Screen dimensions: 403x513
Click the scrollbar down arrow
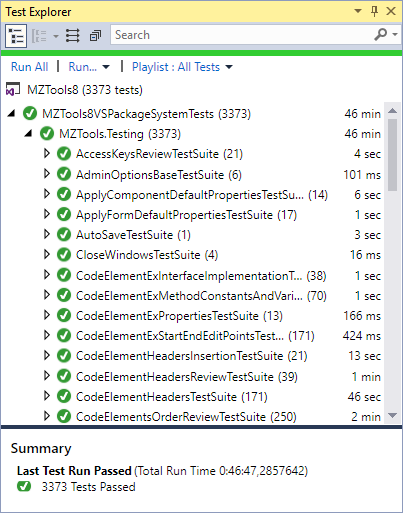[393, 415]
